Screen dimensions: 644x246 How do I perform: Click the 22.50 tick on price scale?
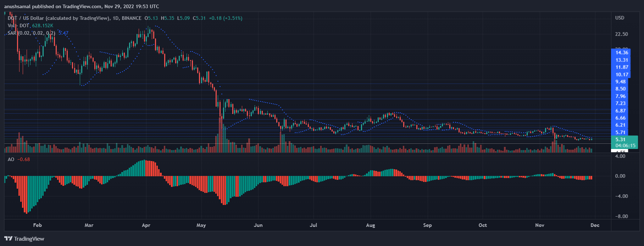click(621, 34)
